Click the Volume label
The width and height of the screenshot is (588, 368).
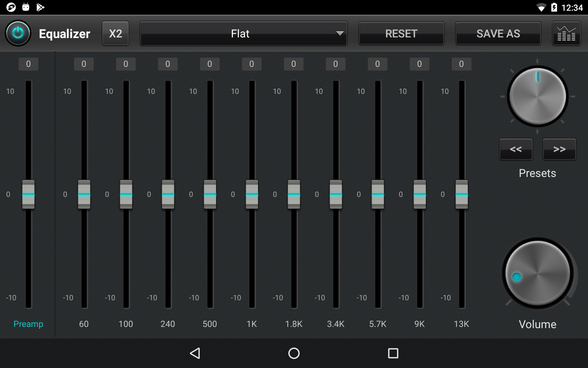click(537, 324)
